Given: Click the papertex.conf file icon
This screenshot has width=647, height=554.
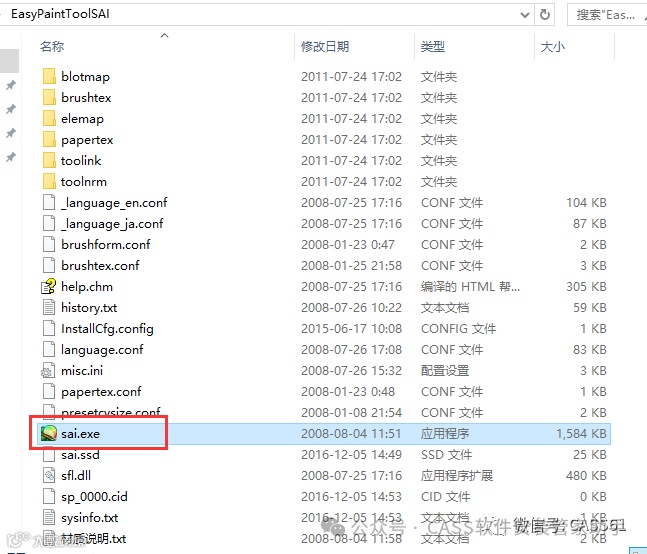Looking at the screenshot, I should click(49, 391).
